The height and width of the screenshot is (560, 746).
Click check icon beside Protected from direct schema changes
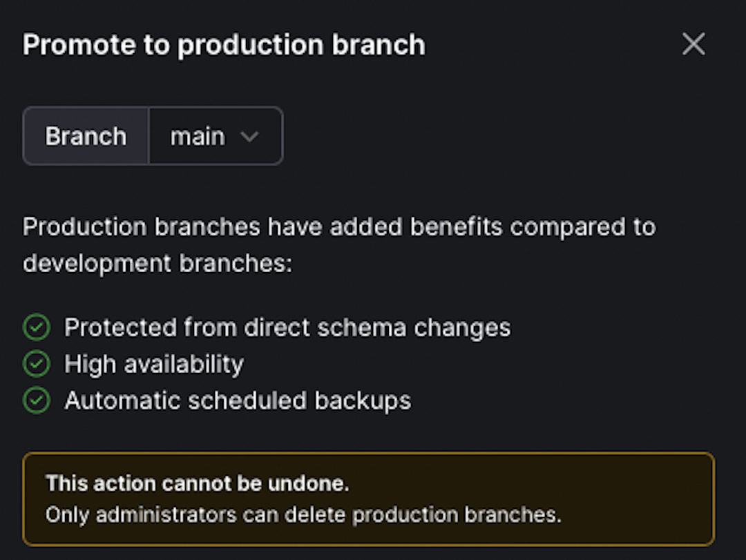tap(36, 327)
